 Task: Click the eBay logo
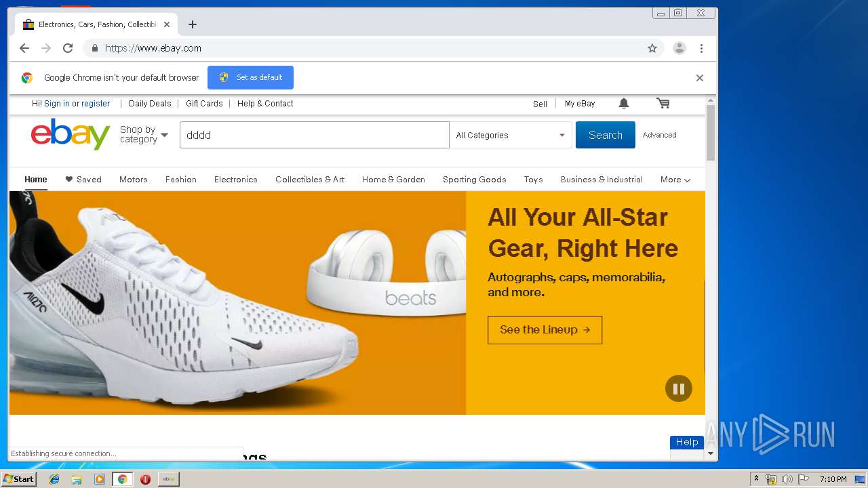point(71,134)
